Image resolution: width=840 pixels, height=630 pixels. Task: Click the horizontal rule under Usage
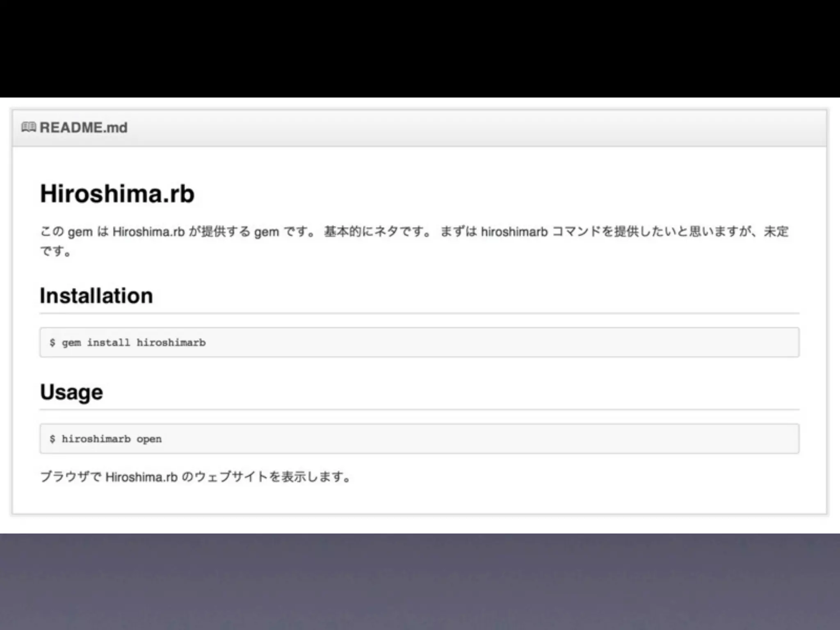419,409
